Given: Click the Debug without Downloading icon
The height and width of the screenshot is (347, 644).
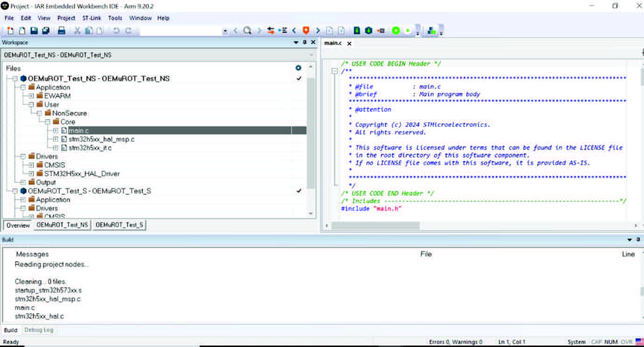Looking at the screenshot, I should 408,30.
